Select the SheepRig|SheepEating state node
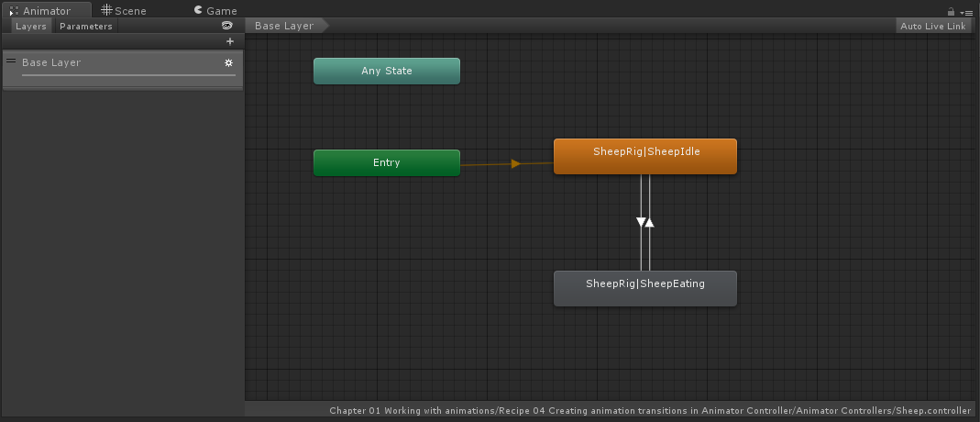The width and height of the screenshot is (980, 422). [x=645, y=288]
